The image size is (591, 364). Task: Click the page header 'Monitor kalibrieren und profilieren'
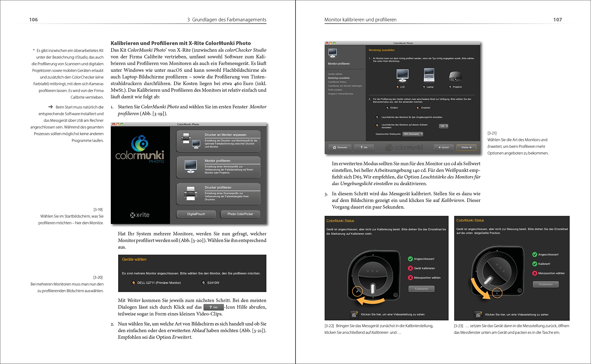pos(360,19)
